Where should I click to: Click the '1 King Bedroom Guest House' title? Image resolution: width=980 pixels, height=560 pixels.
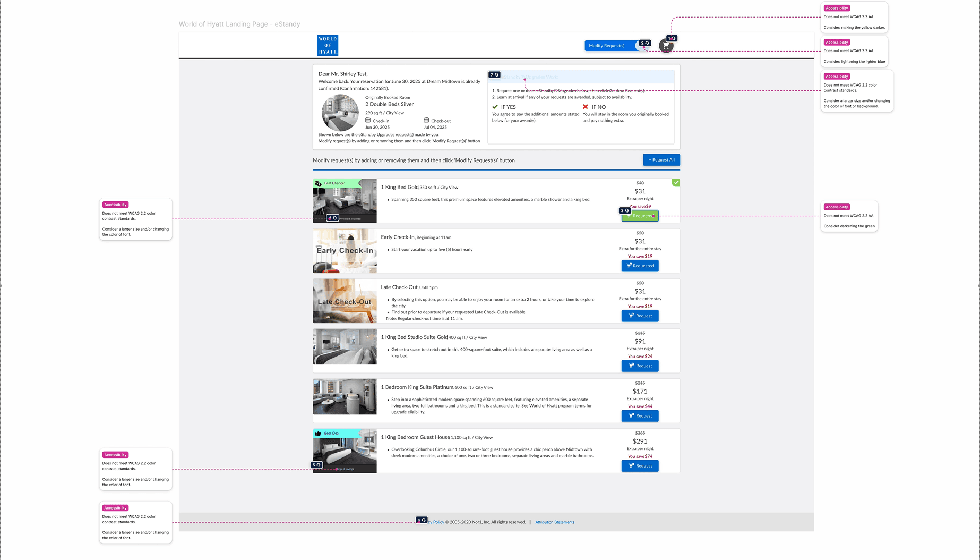[x=416, y=437]
